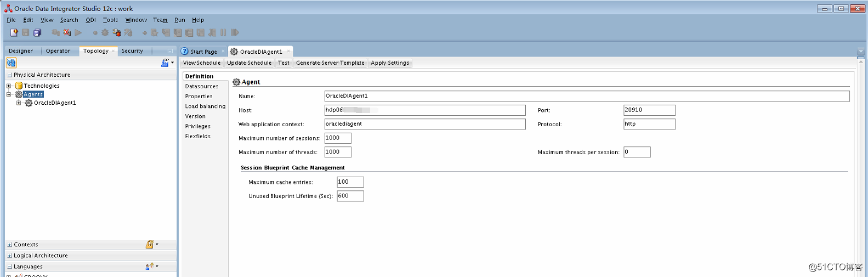Close the OracleDIAgent1 editor tab

(288, 52)
